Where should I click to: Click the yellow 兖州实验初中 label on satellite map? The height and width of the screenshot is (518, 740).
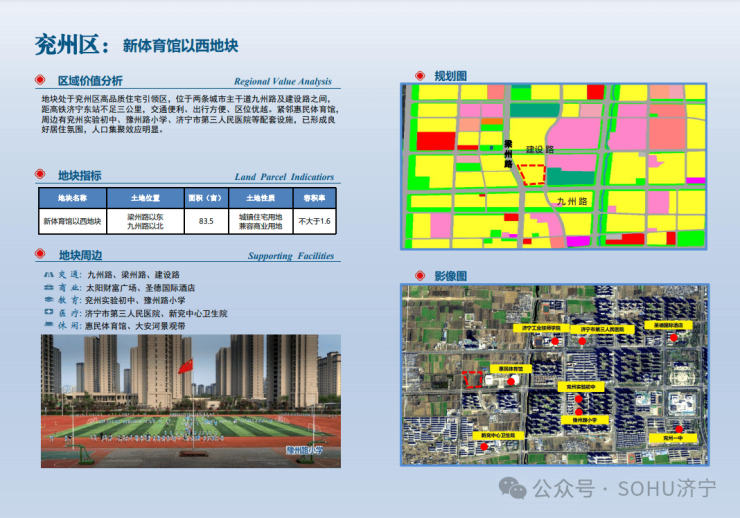[x=581, y=387]
